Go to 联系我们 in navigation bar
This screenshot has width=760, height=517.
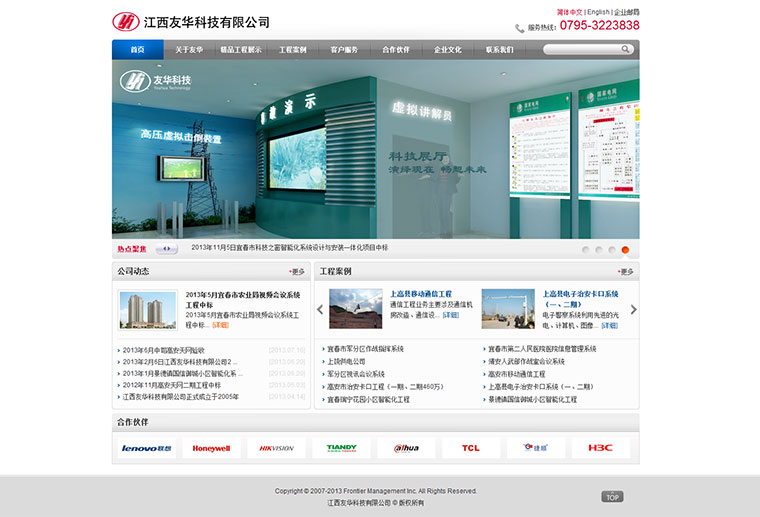tap(500, 49)
